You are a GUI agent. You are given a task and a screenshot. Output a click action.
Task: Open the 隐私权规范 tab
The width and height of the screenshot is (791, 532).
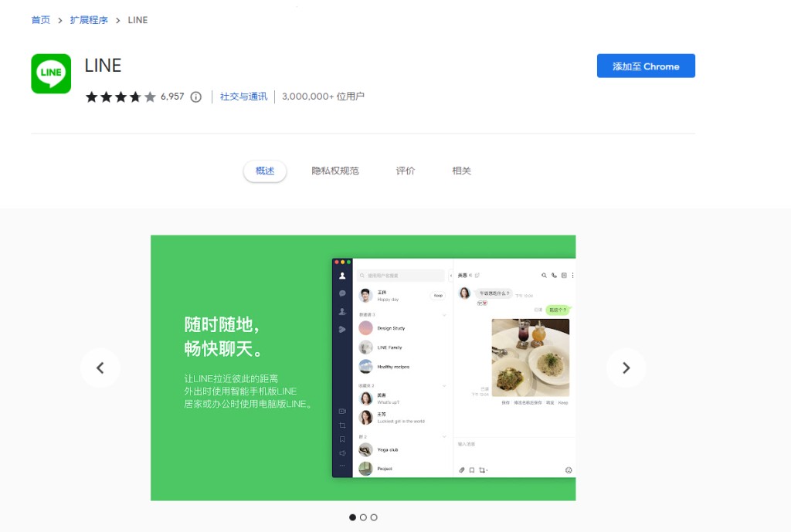pyautogui.click(x=336, y=170)
